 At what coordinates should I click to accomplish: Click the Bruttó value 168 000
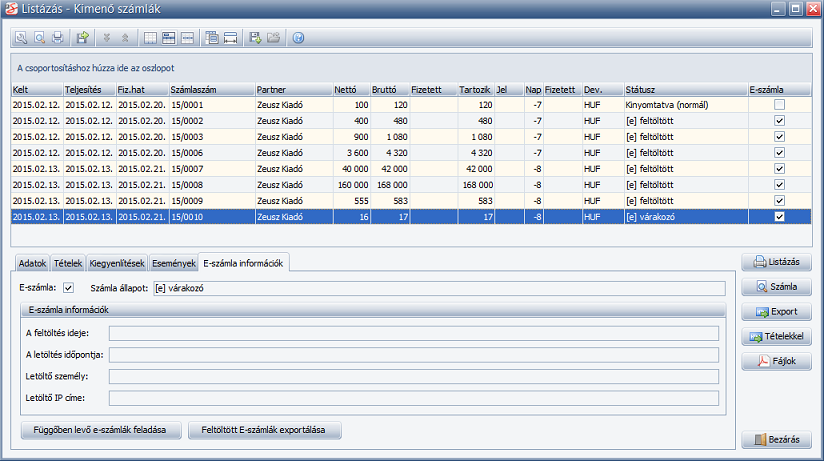pyautogui.click(x=392, y=185)
